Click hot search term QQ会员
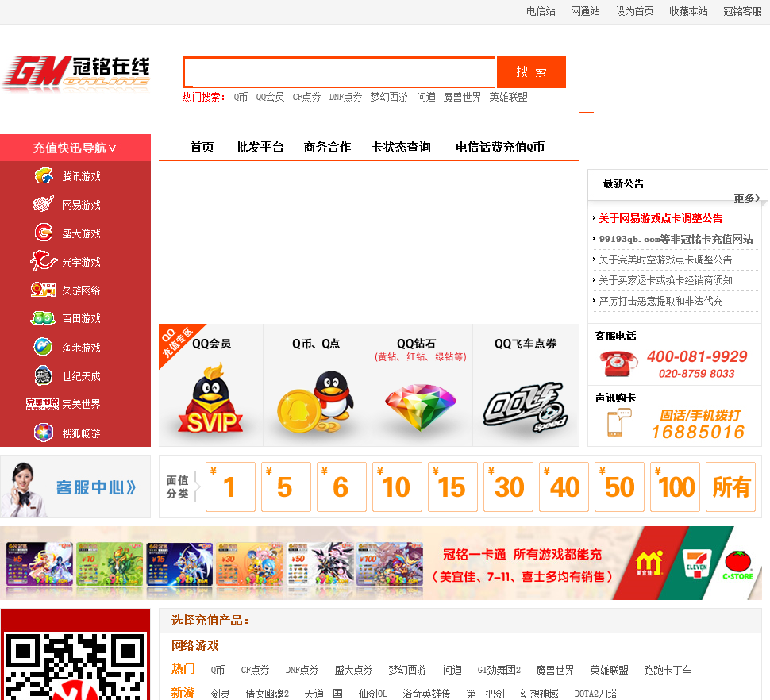 (x=270, y=97)
